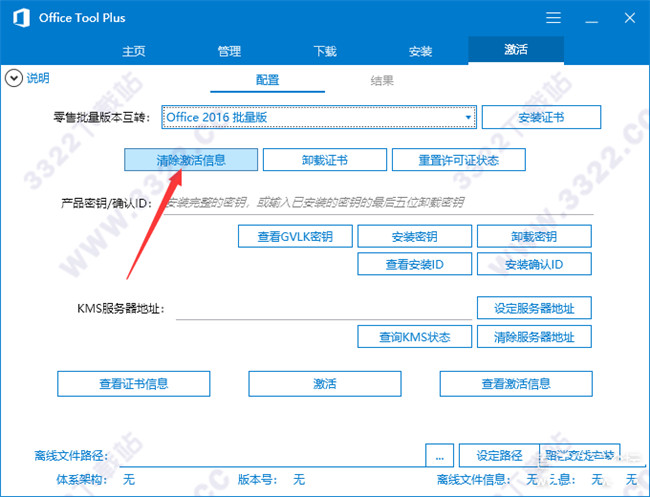
Task: Focus the KMS服务器地址 input field
Action: click(x=324, y=309)
